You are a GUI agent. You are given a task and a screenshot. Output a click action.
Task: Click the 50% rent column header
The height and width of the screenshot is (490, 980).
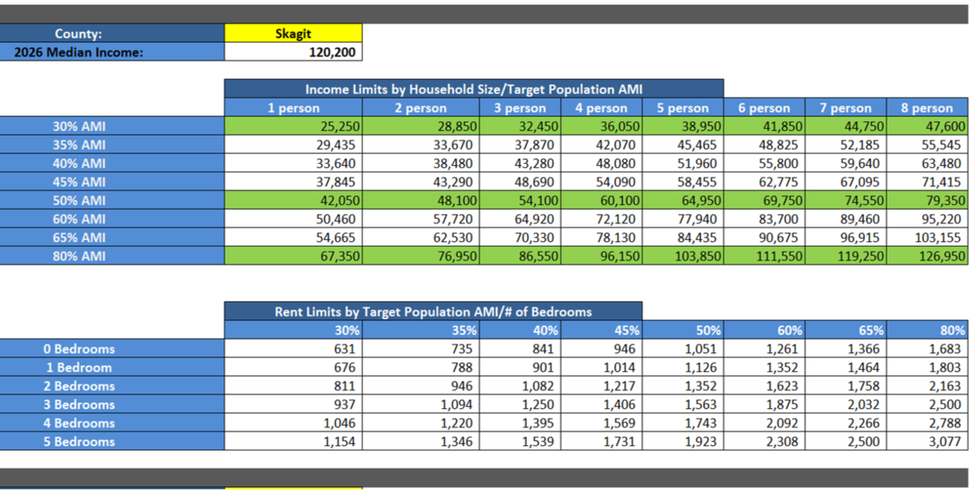pyautogui.click(x=682, y=330)
